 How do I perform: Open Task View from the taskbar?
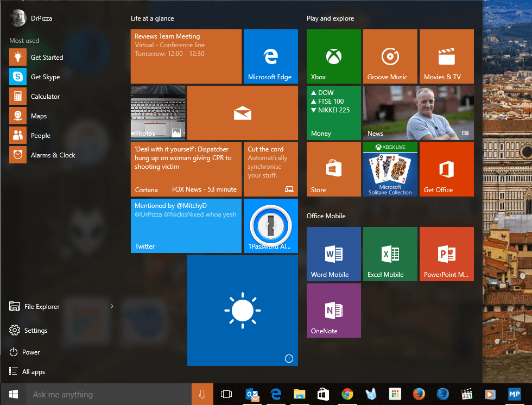pyautogui.click(x=226, y=394)
